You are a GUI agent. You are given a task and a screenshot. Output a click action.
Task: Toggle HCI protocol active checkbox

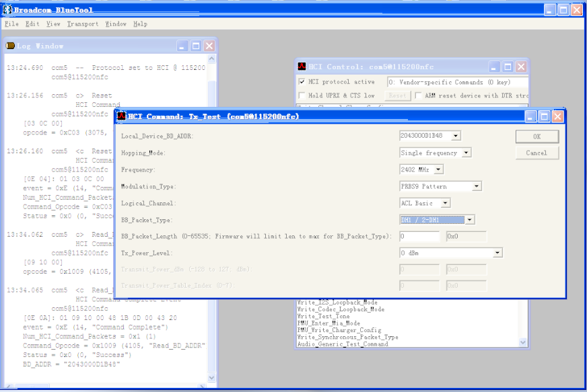pos(302,81)
